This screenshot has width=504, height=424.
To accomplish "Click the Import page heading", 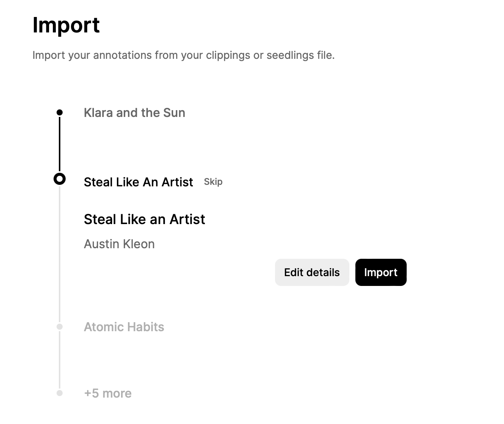I will pos(66,25).
